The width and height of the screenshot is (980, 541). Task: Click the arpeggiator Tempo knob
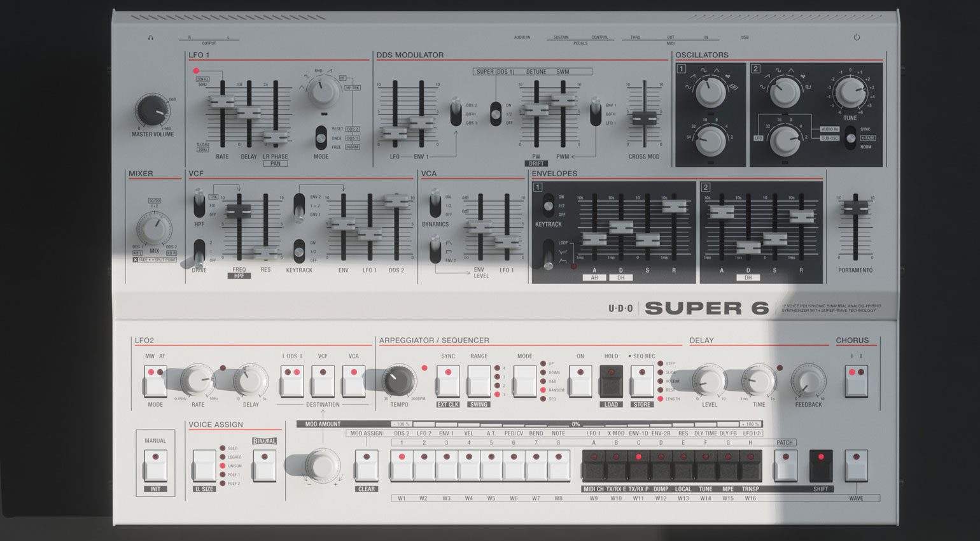[x=399, y=381]
